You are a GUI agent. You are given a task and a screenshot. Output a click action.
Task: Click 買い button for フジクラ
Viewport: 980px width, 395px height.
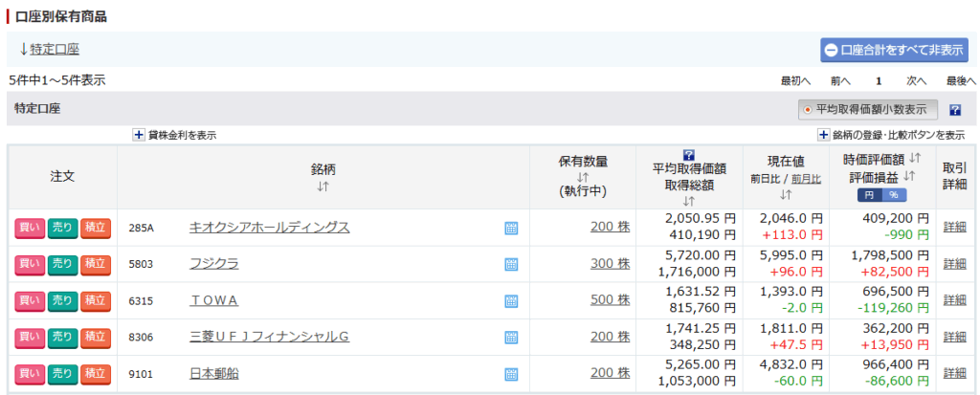[30, 265]
